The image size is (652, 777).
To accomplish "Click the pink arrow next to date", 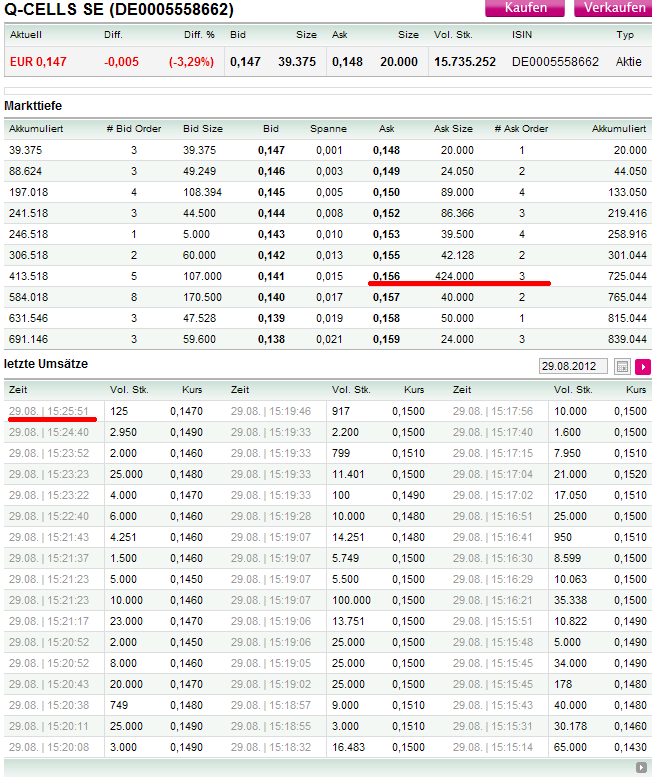I will point(643,367).
